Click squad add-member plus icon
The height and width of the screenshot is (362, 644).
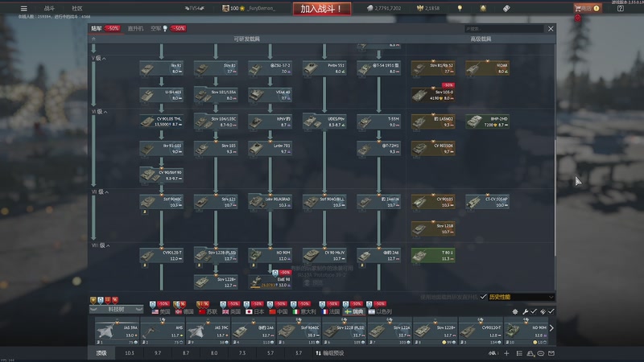506,353
